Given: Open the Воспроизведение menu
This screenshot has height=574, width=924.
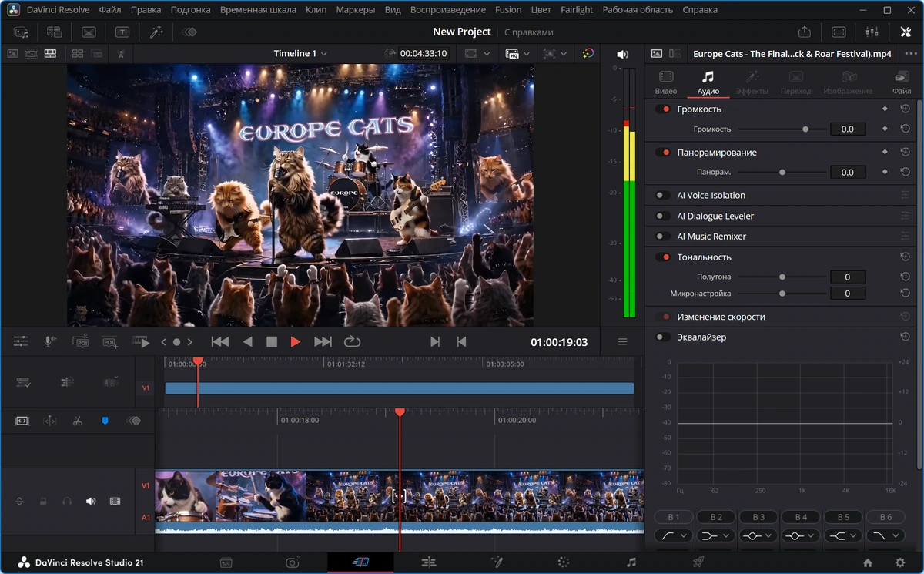Looking at the screenshot, I should 447,10.
